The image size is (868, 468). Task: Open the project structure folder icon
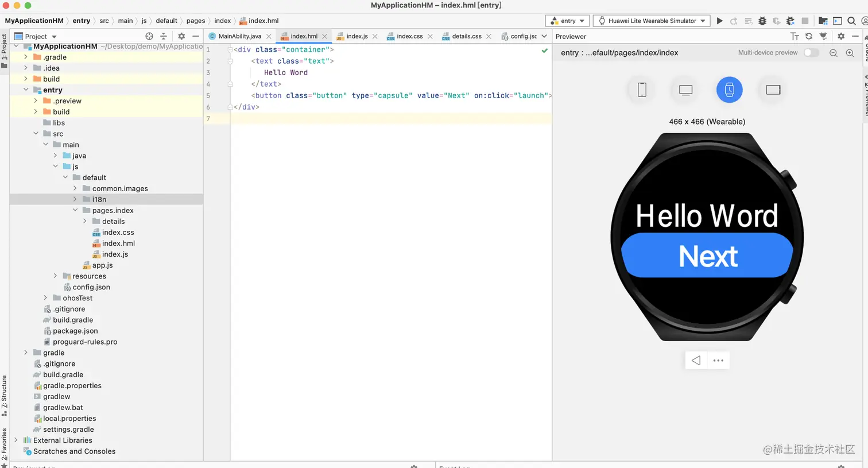(823, 21)
